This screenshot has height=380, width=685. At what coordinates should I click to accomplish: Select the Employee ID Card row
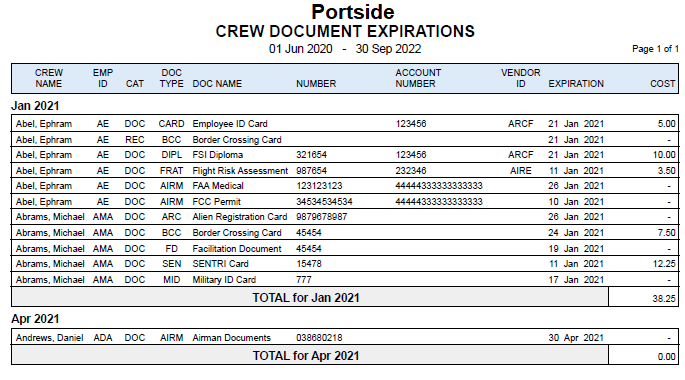[345, 124]
